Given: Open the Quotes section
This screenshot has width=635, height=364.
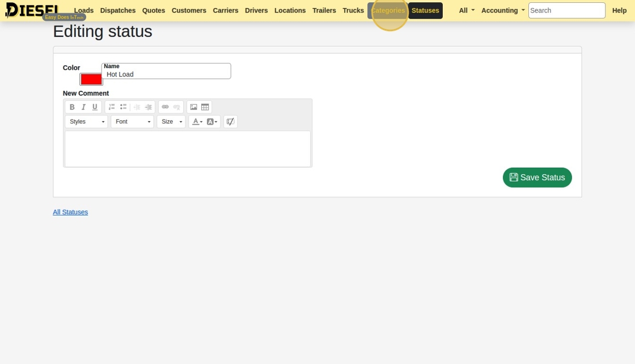Looking at the screenshot, I should point(154,11).
